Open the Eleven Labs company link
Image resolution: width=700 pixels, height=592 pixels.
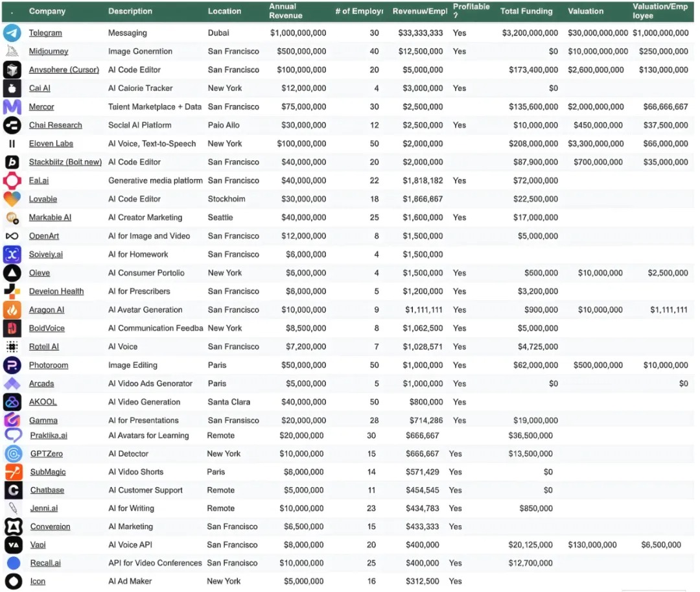tap(51, 144)
